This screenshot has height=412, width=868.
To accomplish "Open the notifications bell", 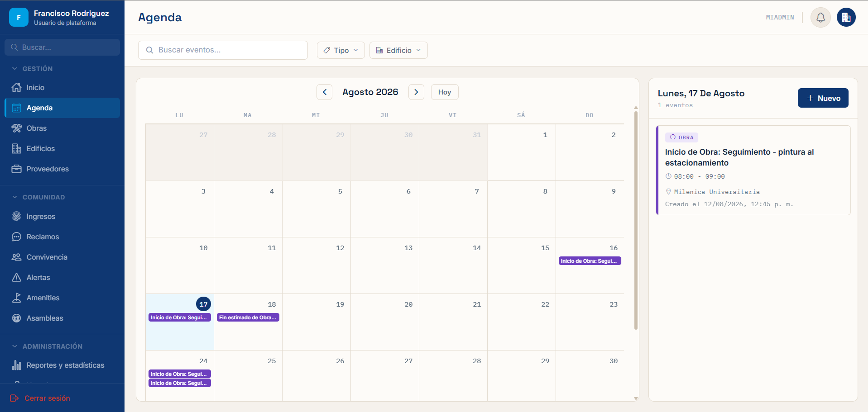I will click(820, 18).
